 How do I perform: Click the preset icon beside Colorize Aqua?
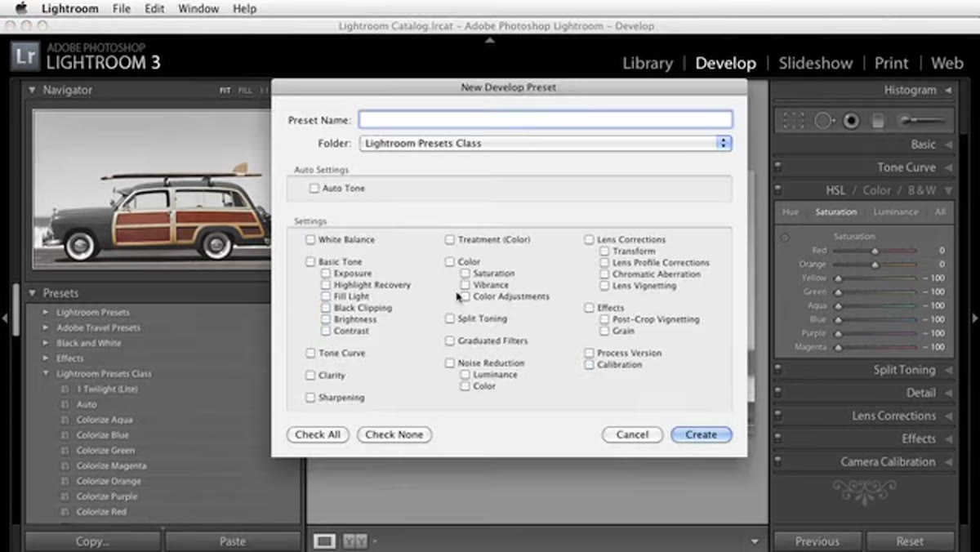click(65, 420)
